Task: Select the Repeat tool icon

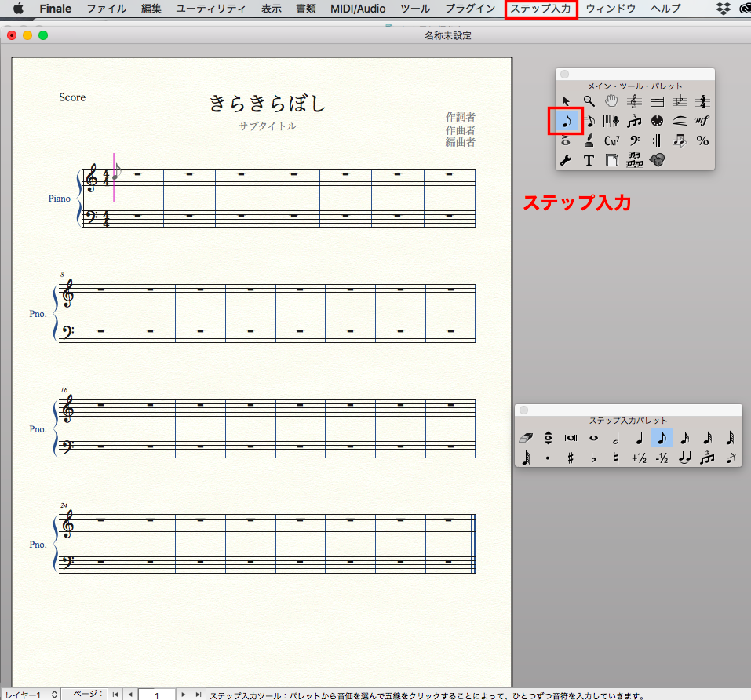Action: click(657, 140)
